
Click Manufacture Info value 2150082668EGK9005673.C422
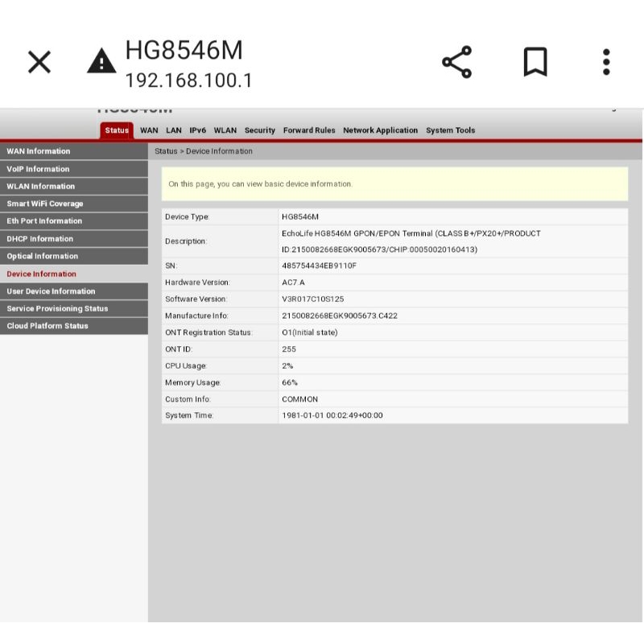click(x=339, y=316)
